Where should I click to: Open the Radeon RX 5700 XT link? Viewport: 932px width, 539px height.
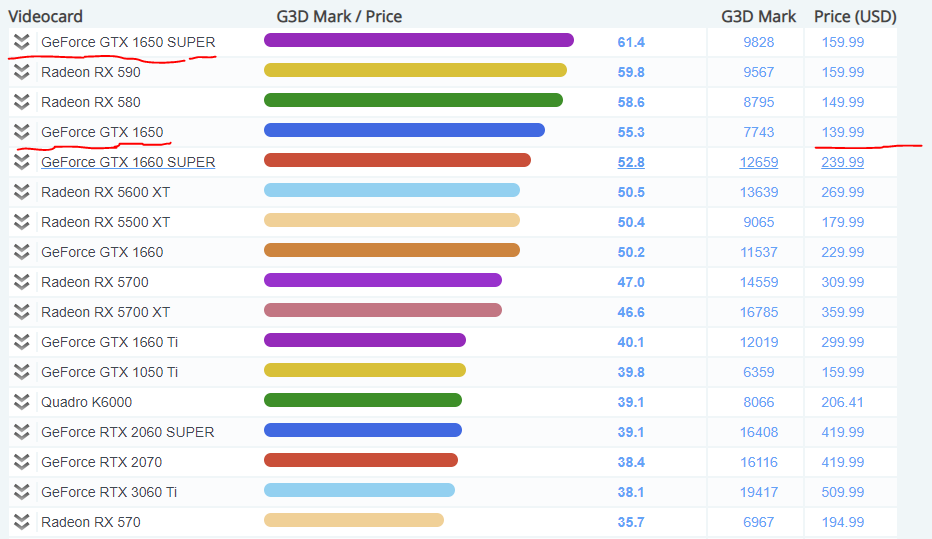105,312
